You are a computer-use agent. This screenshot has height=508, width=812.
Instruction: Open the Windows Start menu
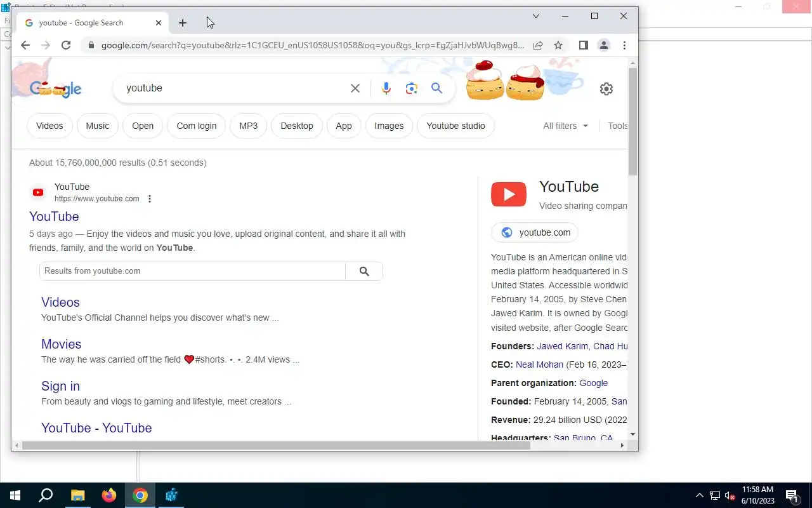pyautogui.click(x=15, y=495)
